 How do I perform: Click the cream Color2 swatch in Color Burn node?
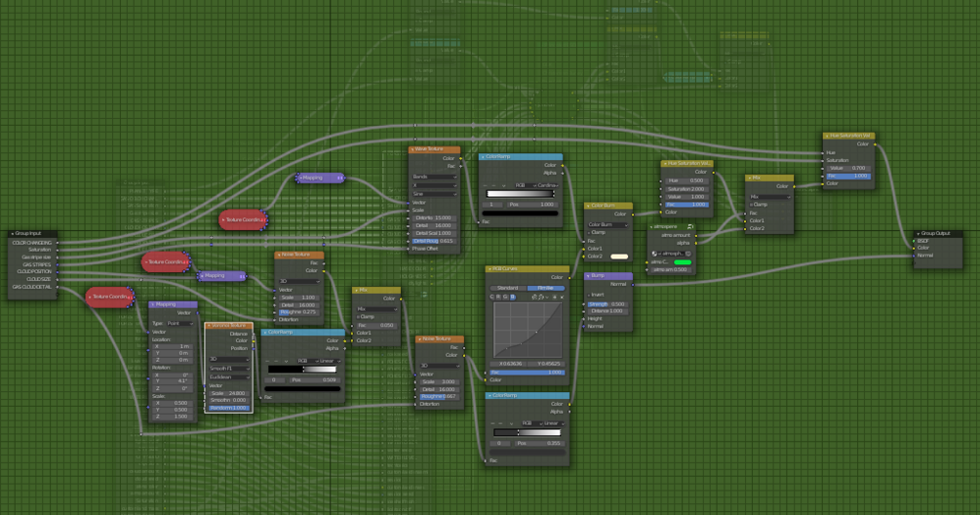coord(619,257)
